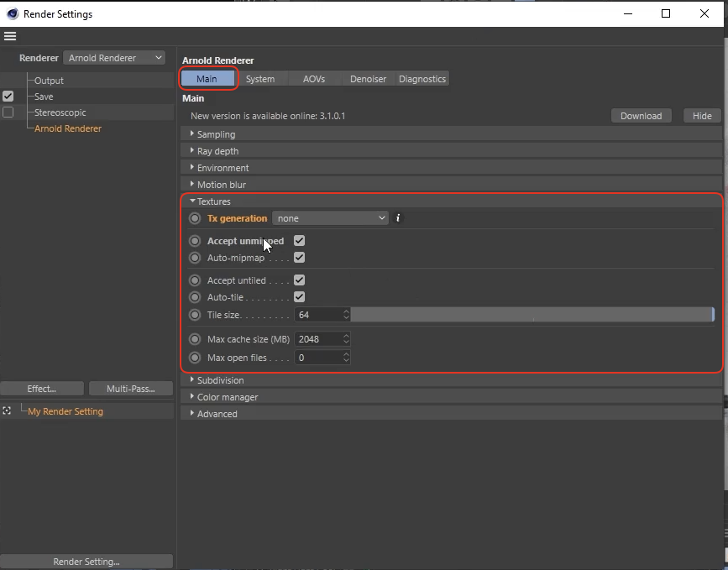This screenshot has width=728, height=570.
Task: Toggle animation dot beside Accept untiled
Action: pyautogui.click(x=195, y=280)
